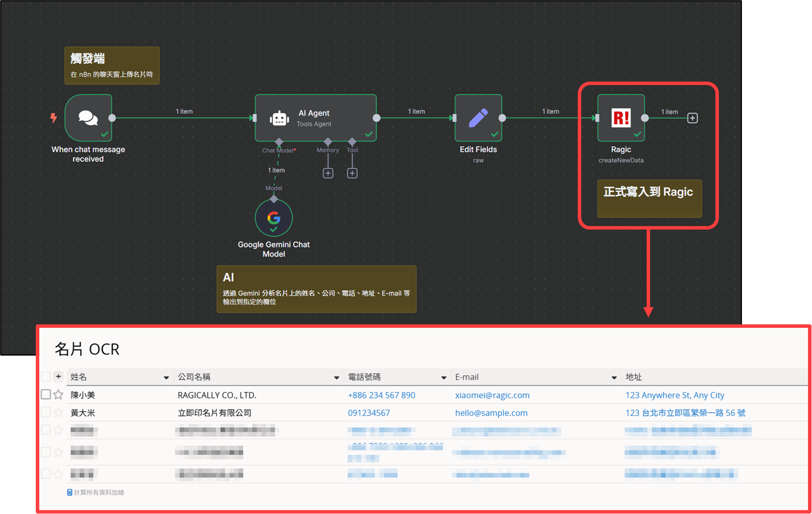The height and width of the screenshot is (514, 812).
Task: Select the AI sticky note about Gemini
Action: [x=316, y=289]
